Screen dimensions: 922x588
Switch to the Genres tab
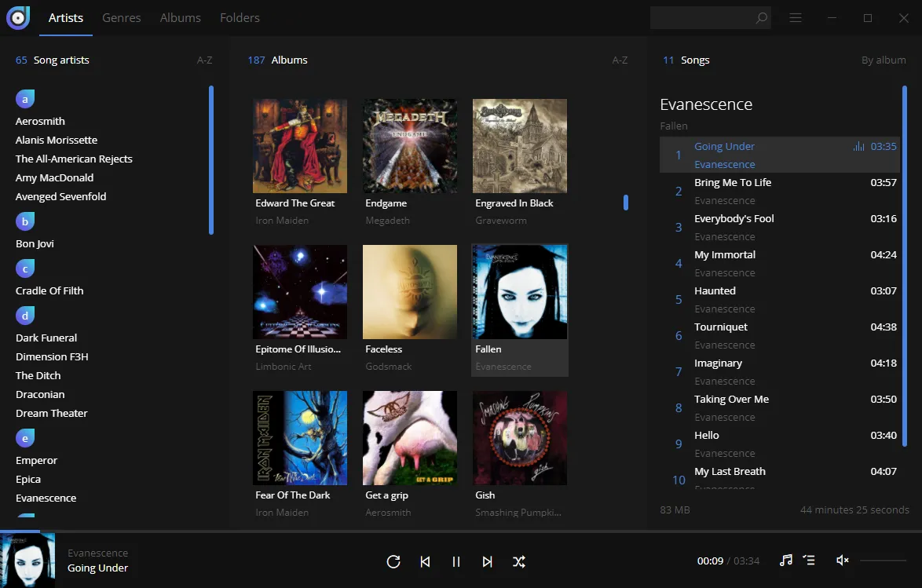121,17
